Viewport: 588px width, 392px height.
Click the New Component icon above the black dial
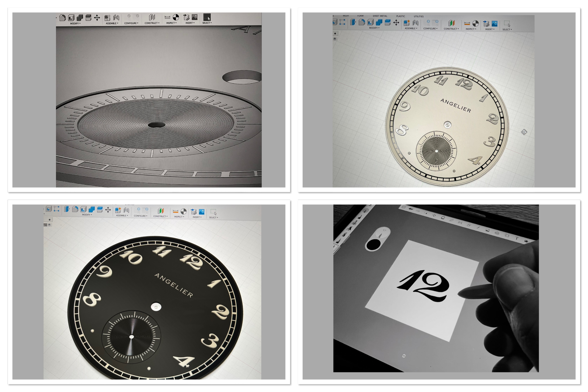coord(118,210)
